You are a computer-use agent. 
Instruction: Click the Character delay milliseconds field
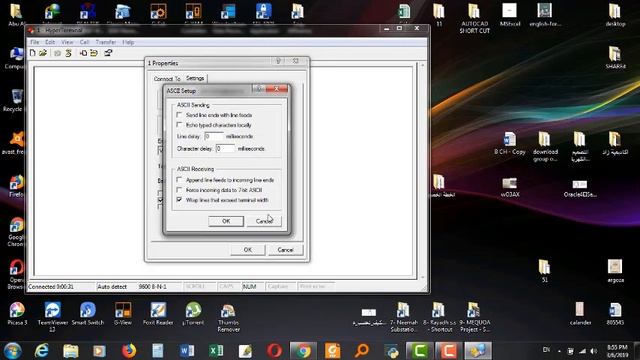[x=225, y=149]
